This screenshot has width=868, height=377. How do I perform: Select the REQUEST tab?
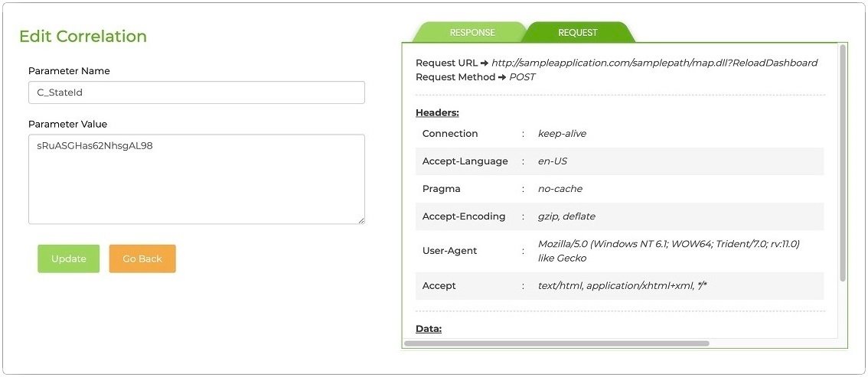578,33
